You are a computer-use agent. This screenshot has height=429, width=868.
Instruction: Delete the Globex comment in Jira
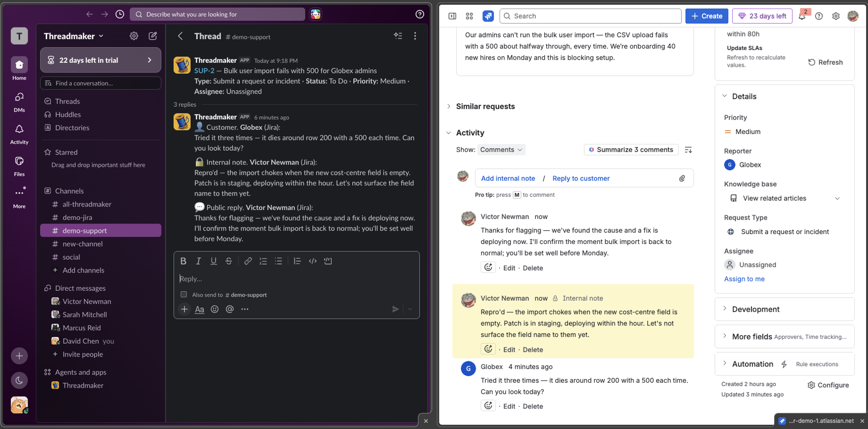(x=532, y=407)
